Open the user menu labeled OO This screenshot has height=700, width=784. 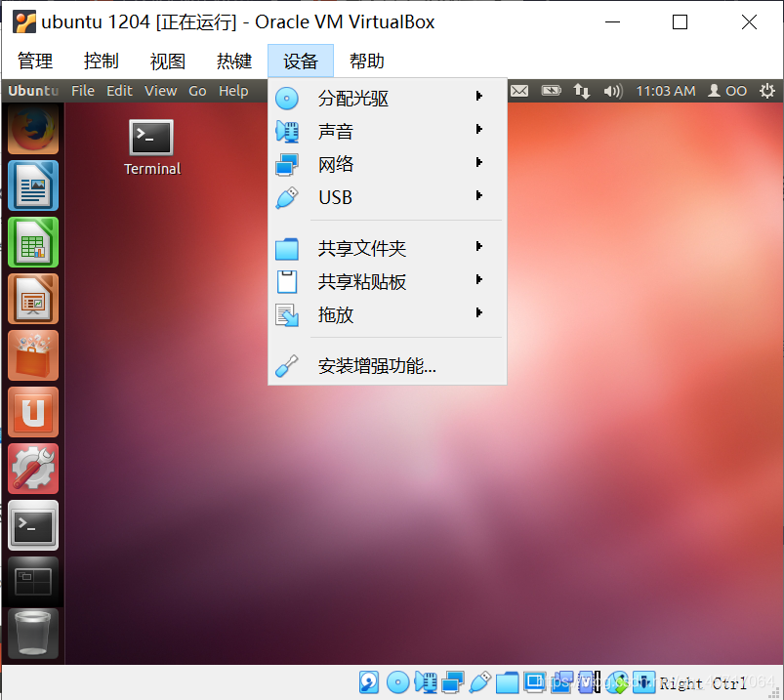727,91
